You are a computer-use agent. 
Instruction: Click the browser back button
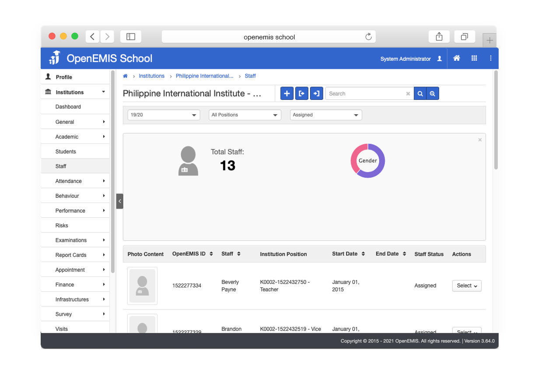pyautogui.click(x=92, y=37)
